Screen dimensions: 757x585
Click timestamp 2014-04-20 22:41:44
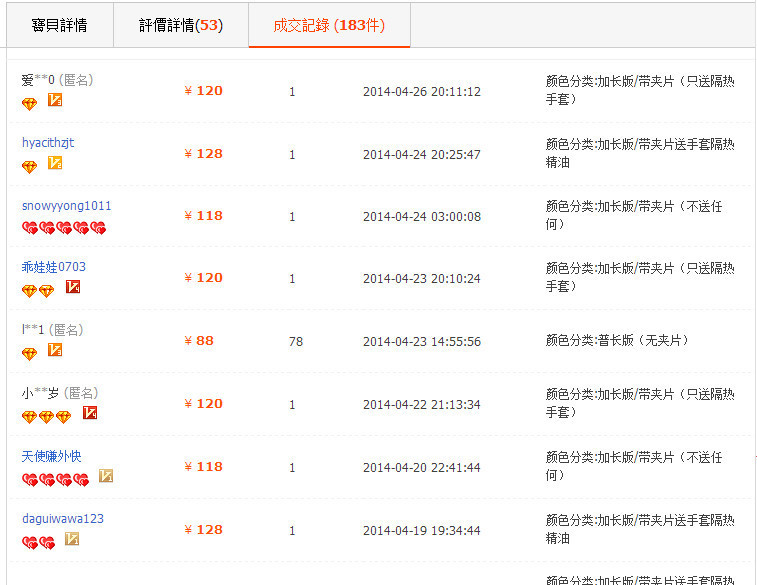(x=422, y=468)
